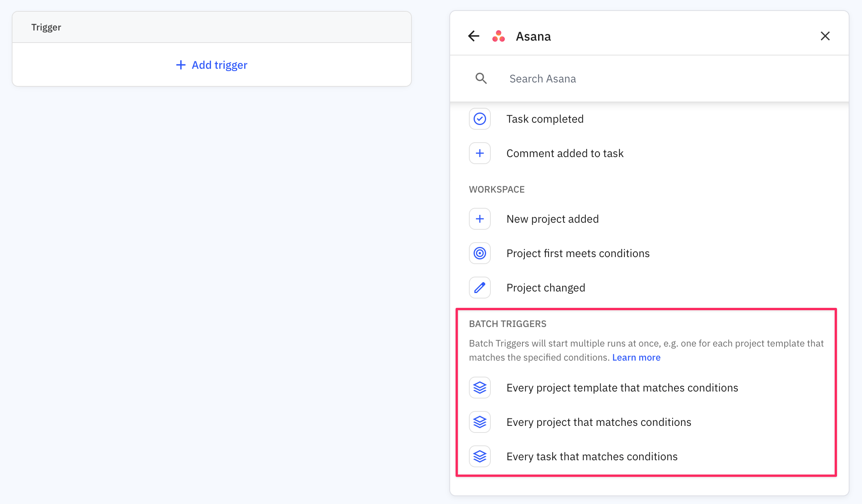The image size is (862, 504).
Task: Click the stacked-layers icon for Every project template trigger
Action: 479,387
